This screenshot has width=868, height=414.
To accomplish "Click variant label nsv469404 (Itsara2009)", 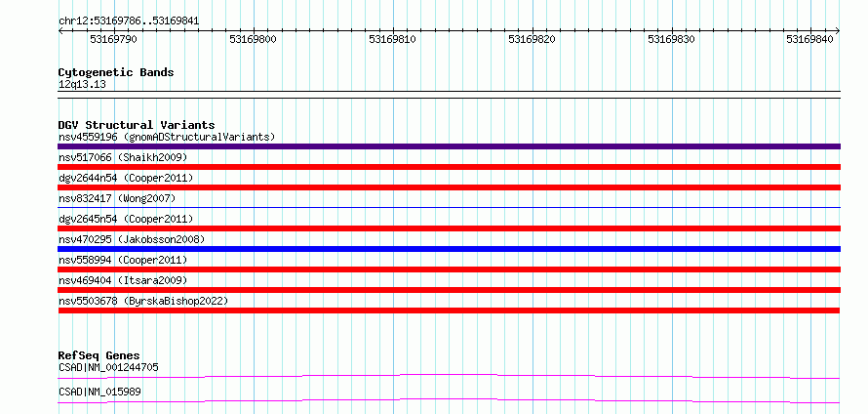I will (123, 280).
